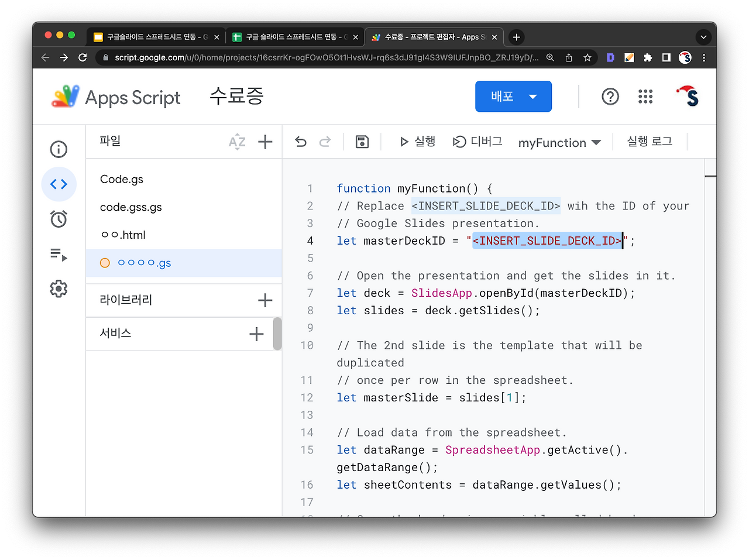The width and height of the screenshot is (749, 560).
Task: Open the Triggers alarm clock icon
Action: (59, 219)
